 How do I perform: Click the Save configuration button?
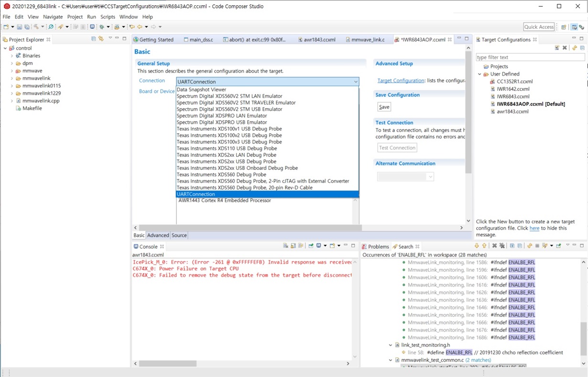click(x=384, y=107)
